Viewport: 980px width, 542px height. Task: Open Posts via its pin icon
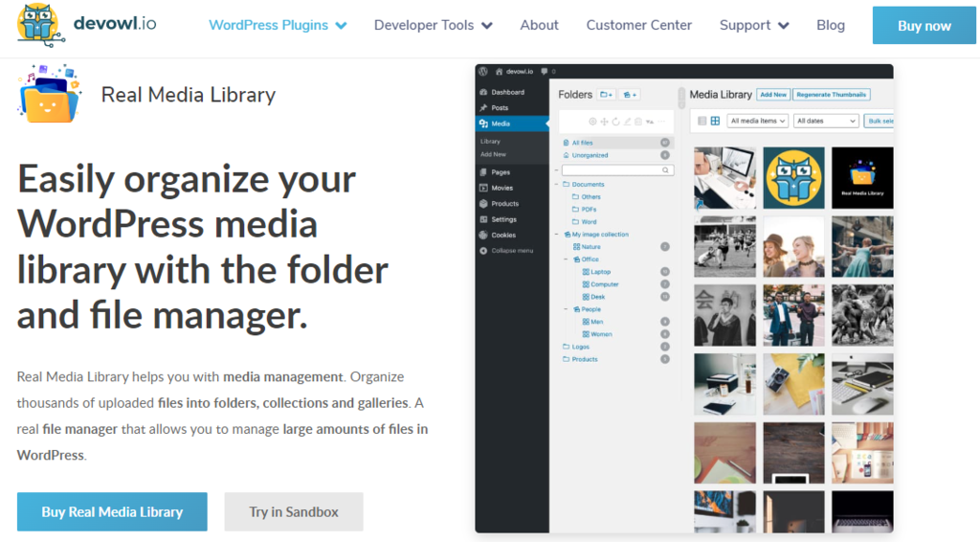click(483, 107)
